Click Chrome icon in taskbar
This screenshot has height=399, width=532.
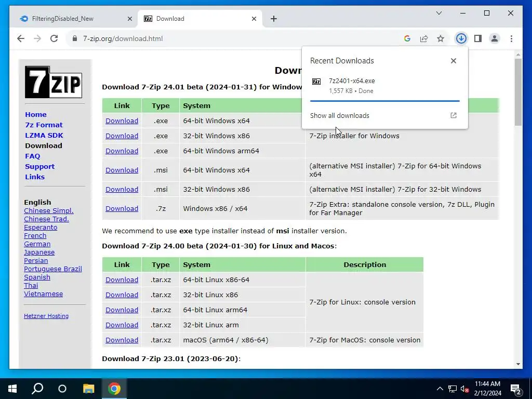(114, 389)
